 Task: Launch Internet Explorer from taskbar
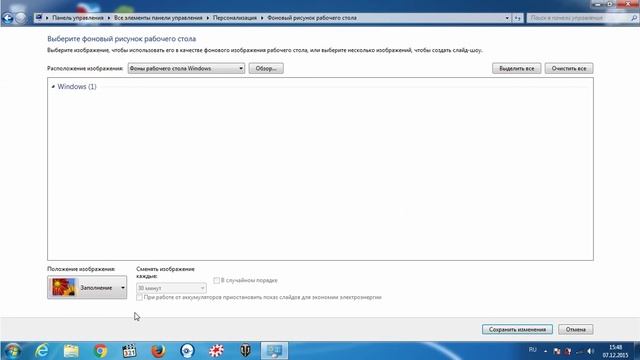pos(42,351)
